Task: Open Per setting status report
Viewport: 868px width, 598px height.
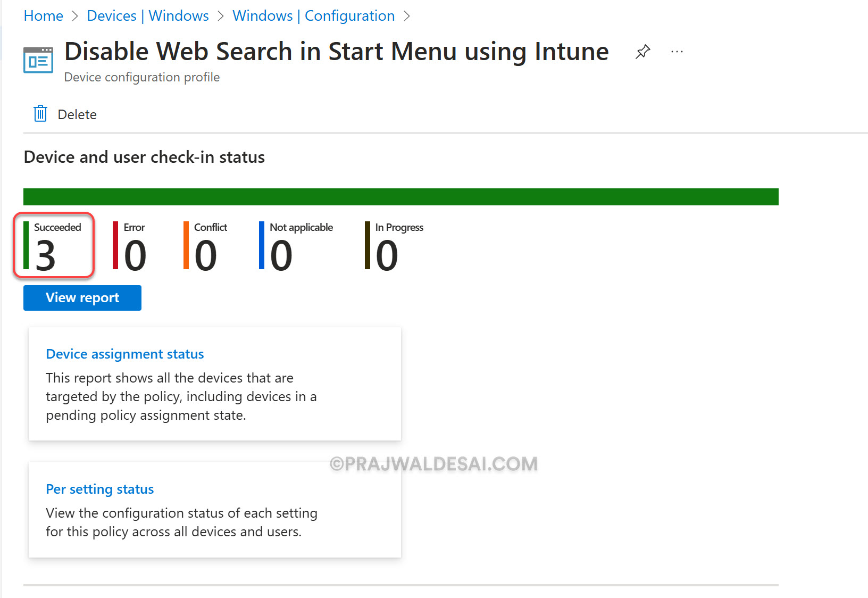Action: point(100,489)
